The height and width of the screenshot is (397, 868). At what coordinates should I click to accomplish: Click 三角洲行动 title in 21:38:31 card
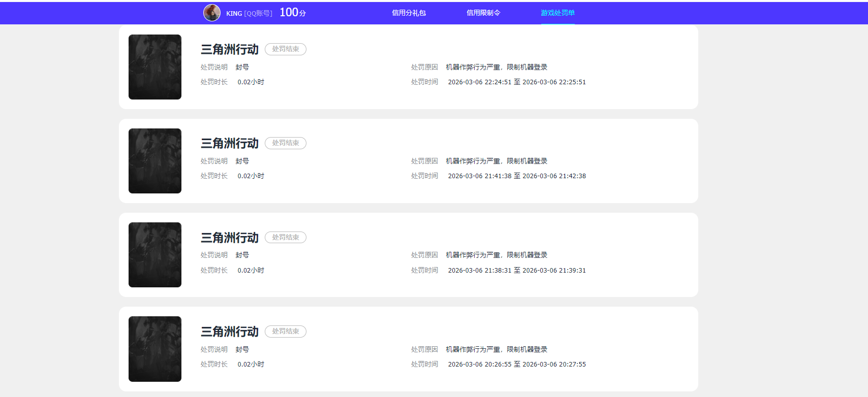(230, 238)
